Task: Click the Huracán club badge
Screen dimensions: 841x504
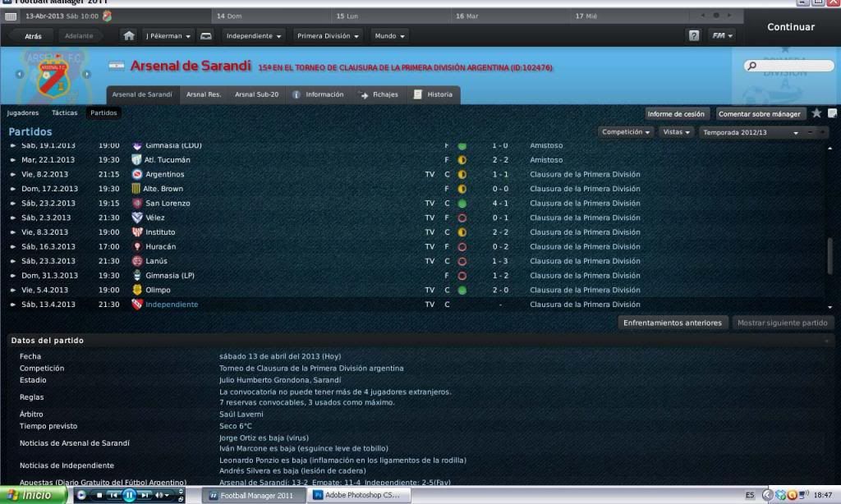Action: click(137, 246)
